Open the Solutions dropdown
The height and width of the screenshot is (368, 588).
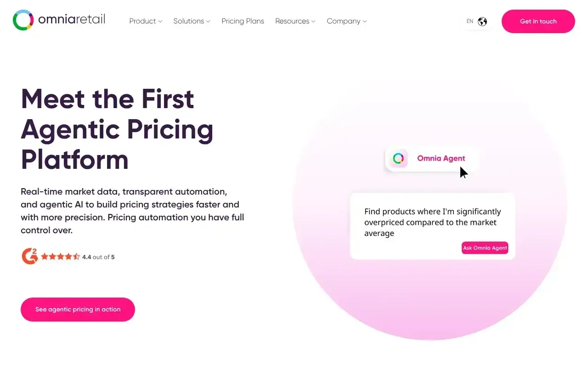point(192,21)
